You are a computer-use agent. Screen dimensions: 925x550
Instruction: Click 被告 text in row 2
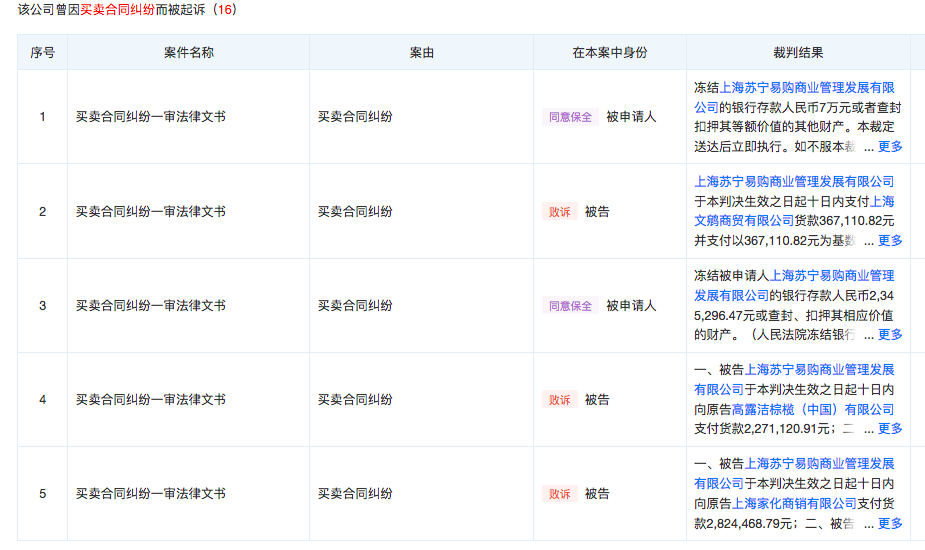click(x=597, y=211)
